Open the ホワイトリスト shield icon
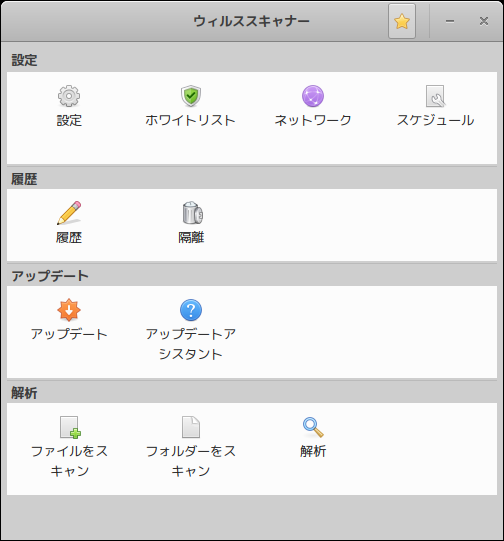Screen dimensions: 504x541 tap(191, 96)
